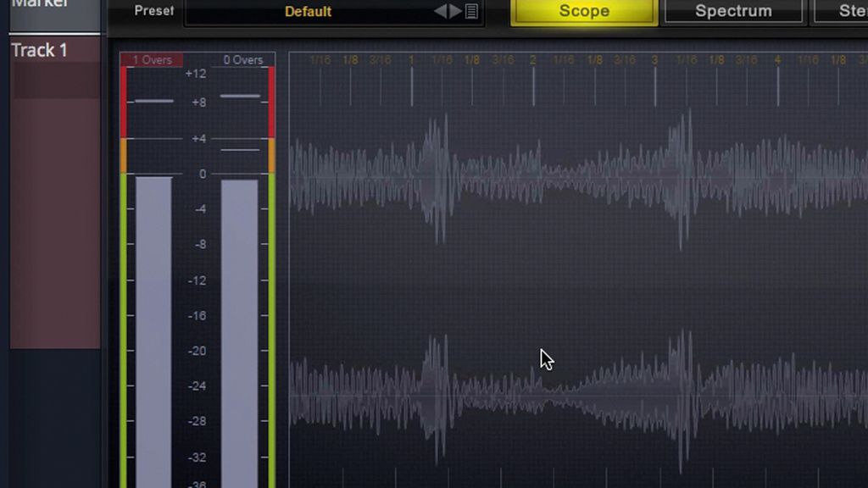Click the Preset label
Screen dimensions: 868x488
click(x=153, y=11)
